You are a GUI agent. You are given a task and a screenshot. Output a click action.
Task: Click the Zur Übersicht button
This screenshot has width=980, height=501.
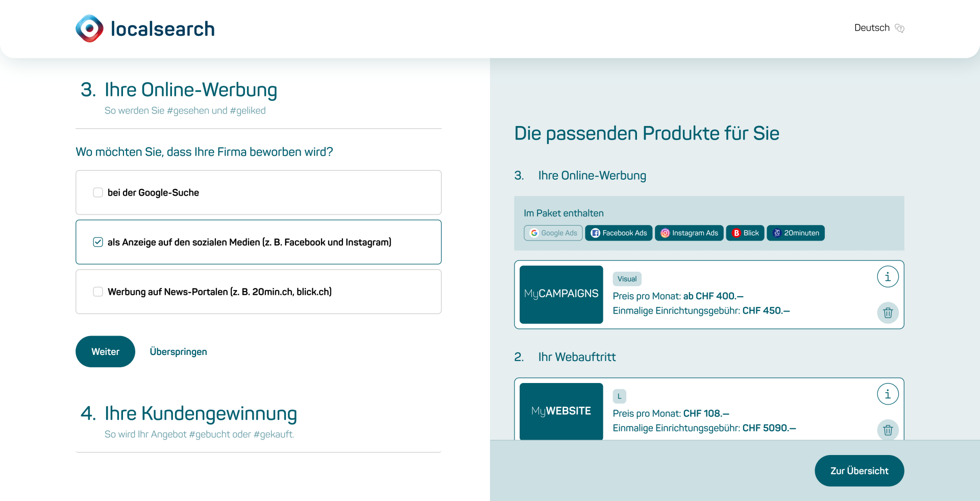859,471
